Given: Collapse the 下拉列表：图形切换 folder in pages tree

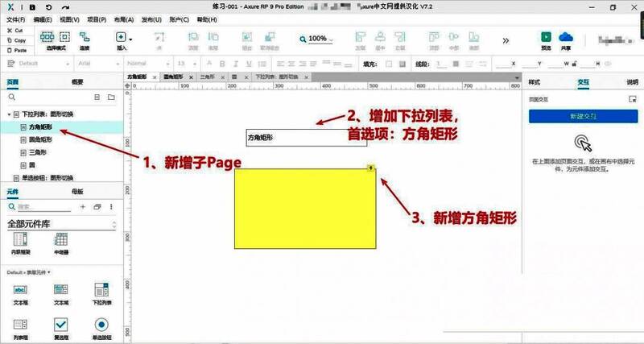Looking at the screenshot, I should coord(10,114).
